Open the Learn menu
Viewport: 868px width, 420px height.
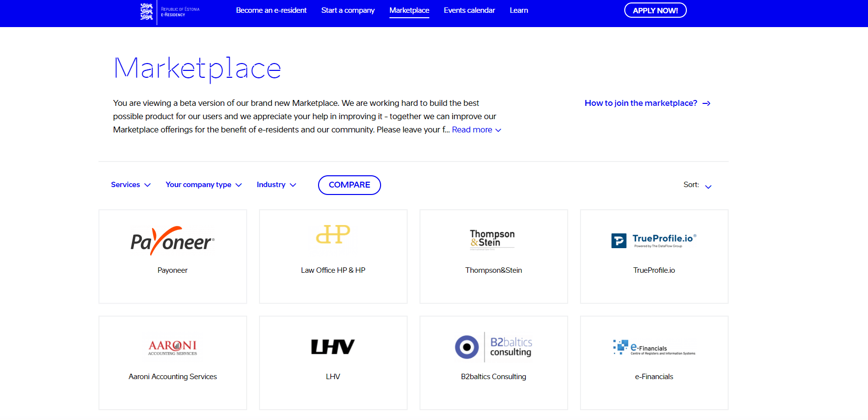519,10
